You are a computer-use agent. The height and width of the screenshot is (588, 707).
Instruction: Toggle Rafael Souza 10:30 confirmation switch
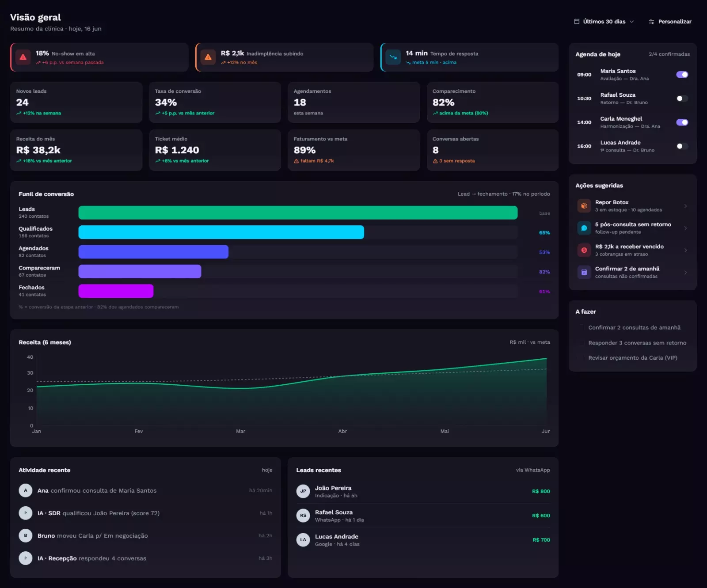[682, 99]
